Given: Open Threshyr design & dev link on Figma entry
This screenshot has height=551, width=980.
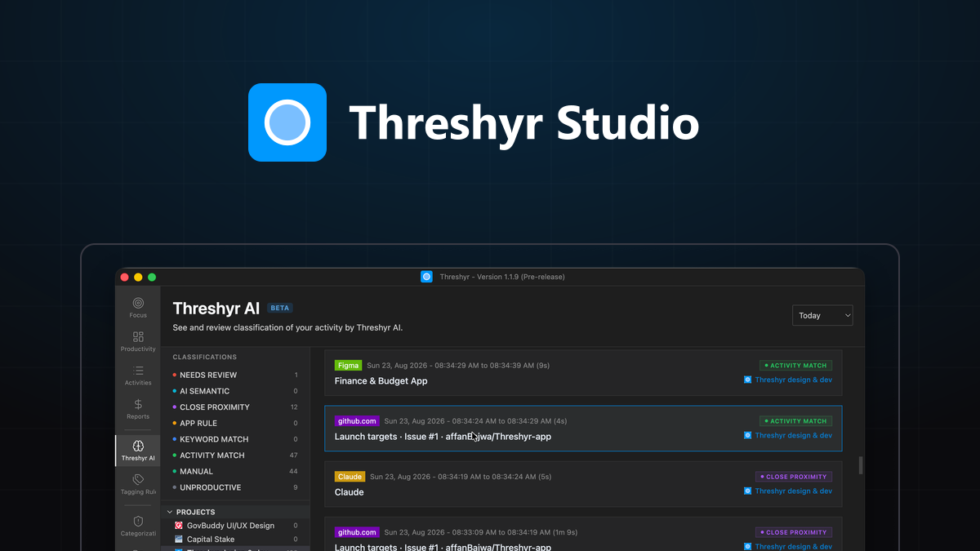Looking at the screenshot, I should 793,380.
